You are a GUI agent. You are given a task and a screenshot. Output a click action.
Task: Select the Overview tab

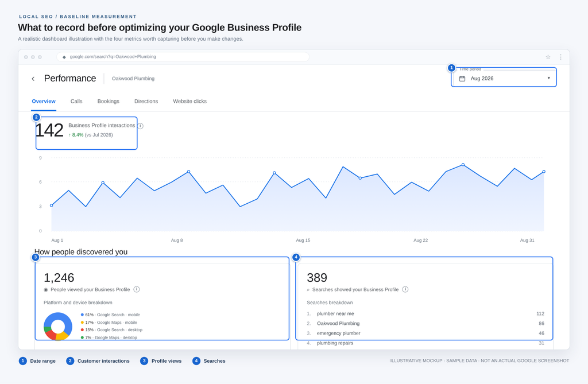point(44,101)
